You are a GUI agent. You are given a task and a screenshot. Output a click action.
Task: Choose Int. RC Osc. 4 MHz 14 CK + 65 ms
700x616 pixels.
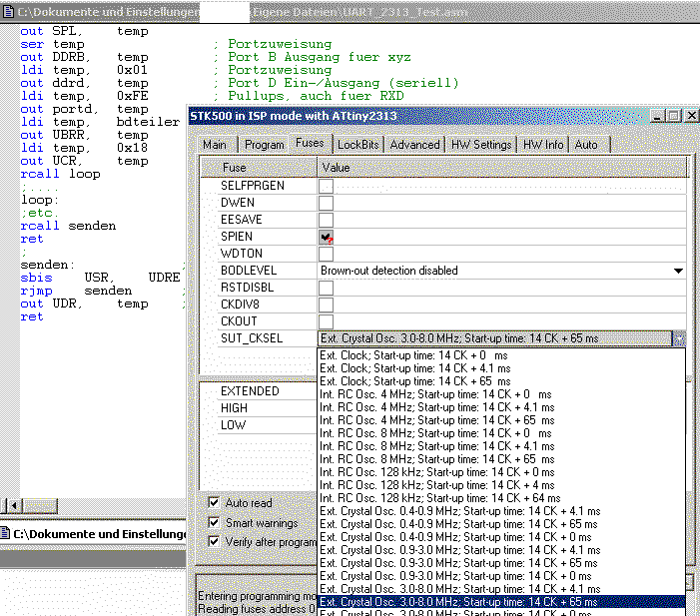(501, 420)
